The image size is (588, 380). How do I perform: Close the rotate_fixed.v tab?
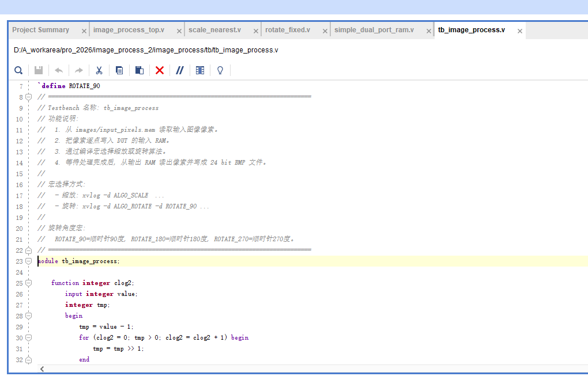point(325,31)
